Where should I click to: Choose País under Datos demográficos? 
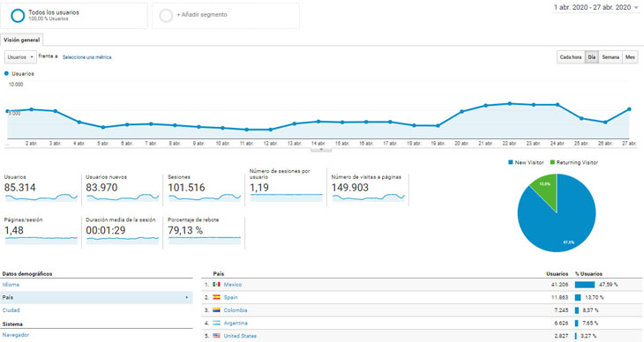96,297
